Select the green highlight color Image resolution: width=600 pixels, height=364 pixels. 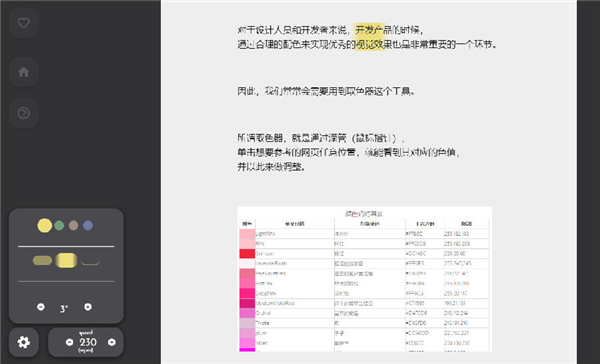[x=59, y=225]
